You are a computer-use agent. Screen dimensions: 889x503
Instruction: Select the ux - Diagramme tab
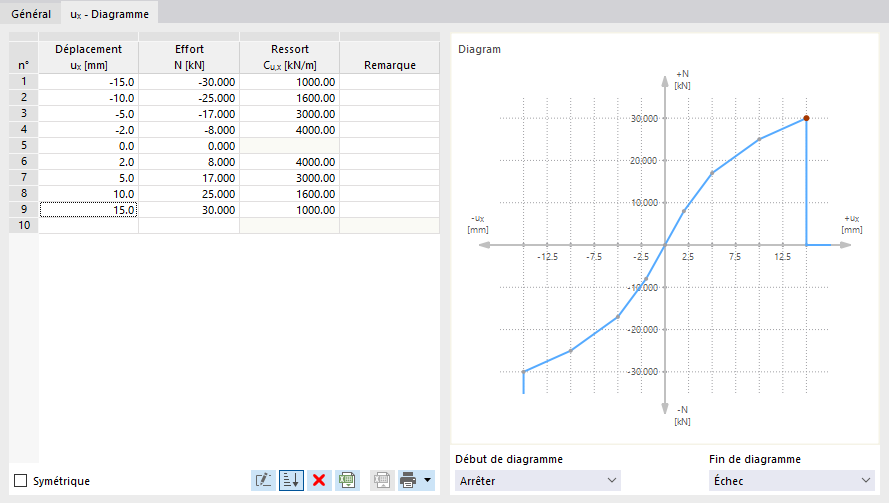click(109, 14)
